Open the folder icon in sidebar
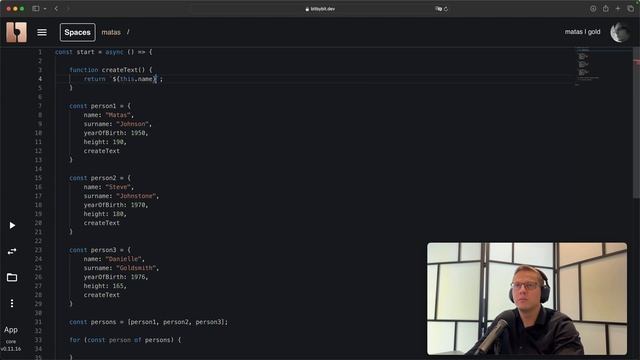The width and height of the screenshot is (640, 360). [x=12, y=278]
